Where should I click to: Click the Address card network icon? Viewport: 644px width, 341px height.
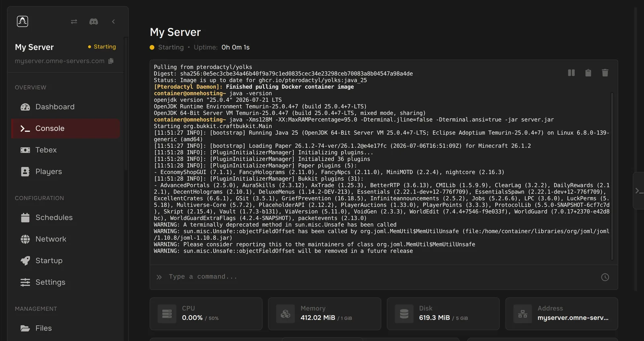point(522,314)
